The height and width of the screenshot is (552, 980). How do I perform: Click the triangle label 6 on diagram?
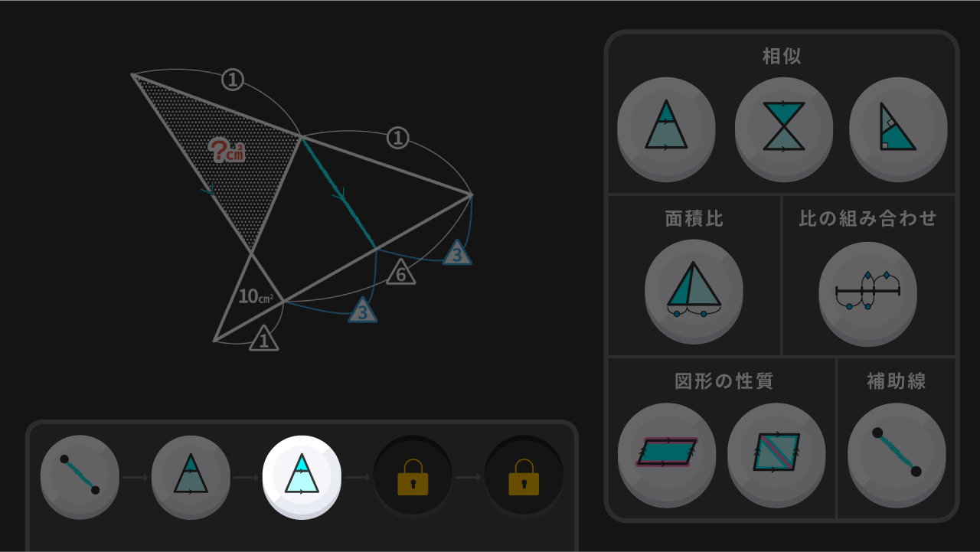[x=401, y=273]
